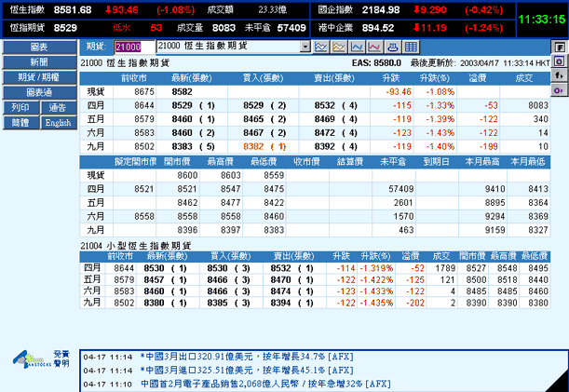Click the 國企指數 value 2184.98
Viewport: 569px width, 392px height.
[381, 10]
